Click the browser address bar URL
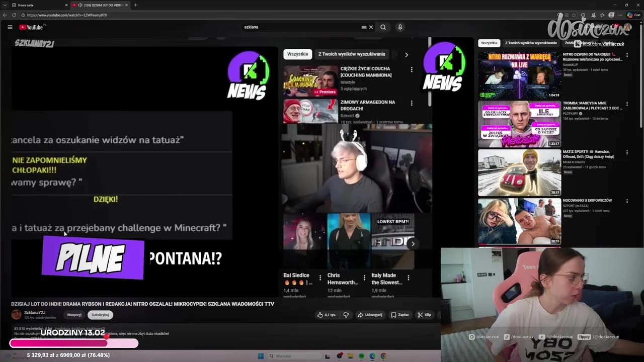 (x=66, y=15)
